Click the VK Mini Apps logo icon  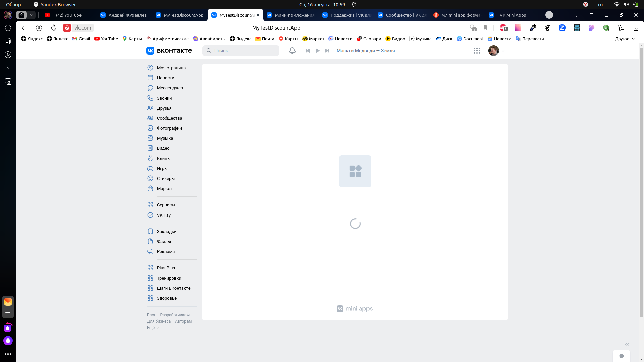coord(340,308)
